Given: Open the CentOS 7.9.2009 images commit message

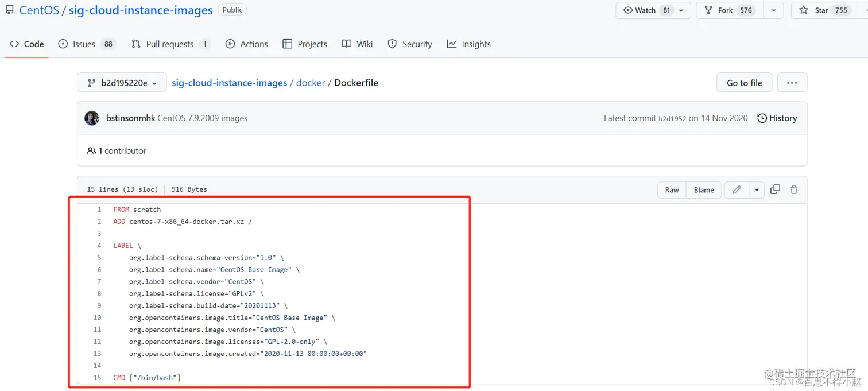Looking at the screenshot, I should [203, 118].
